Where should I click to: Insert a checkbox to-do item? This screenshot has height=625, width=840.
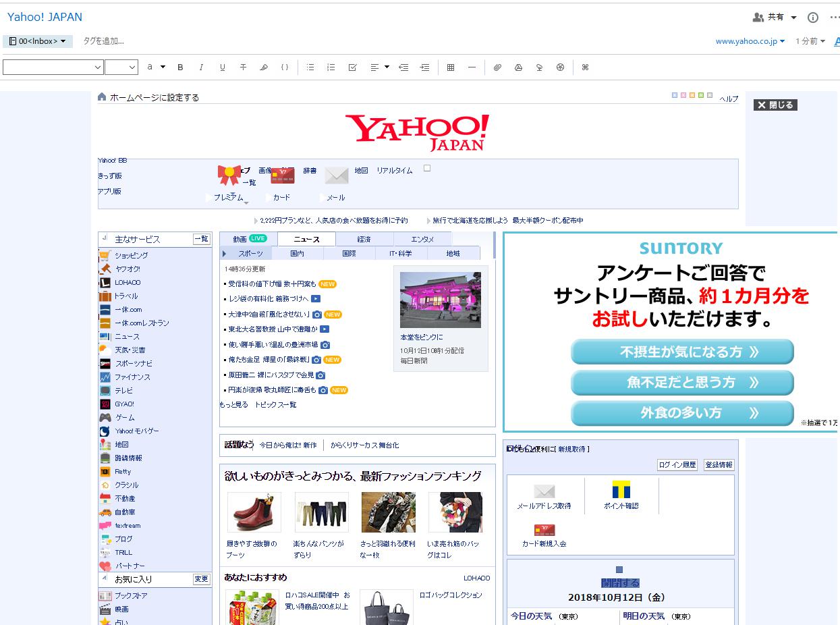tap(352, 67)
